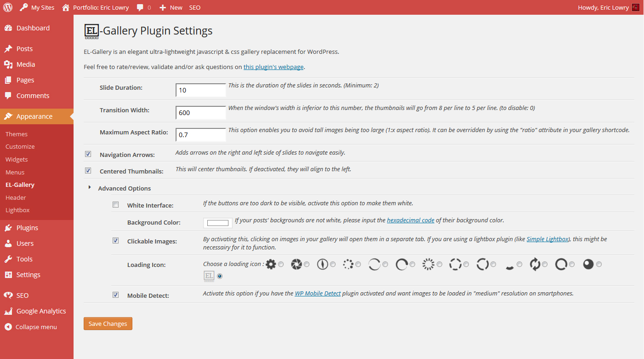
Task: Focus the Slide Duration input field
Action: 201,90
